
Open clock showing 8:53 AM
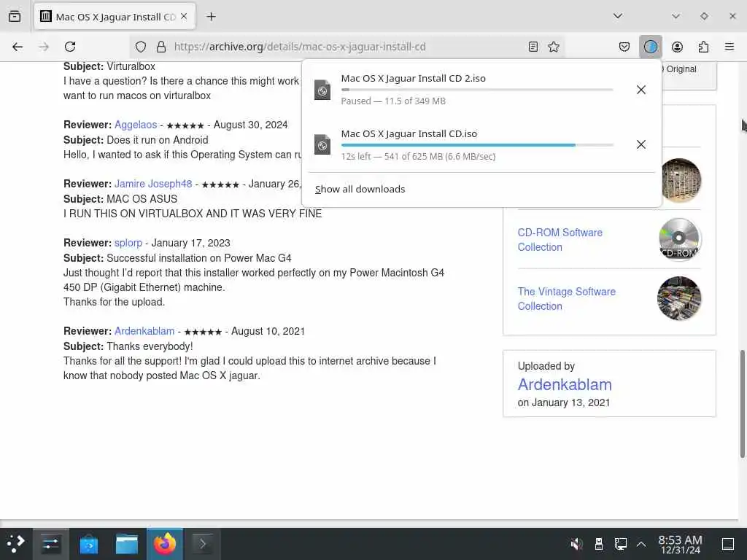(680, 544)
